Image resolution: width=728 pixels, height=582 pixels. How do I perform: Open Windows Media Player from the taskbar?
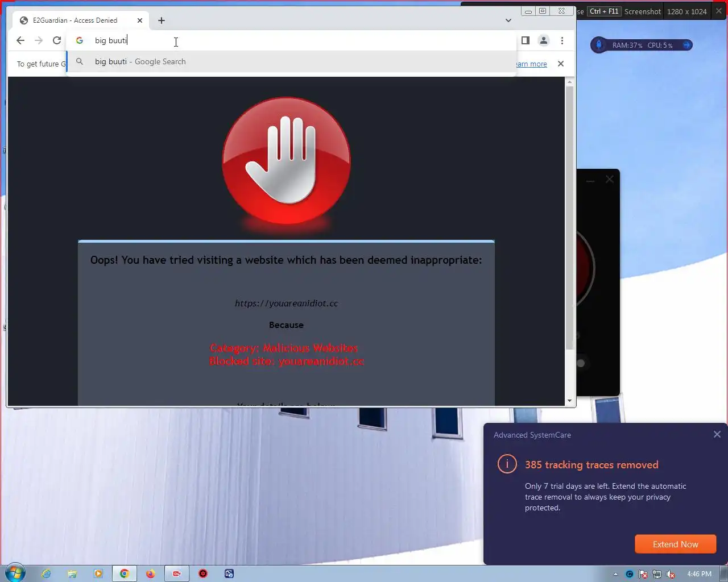click(98, 573)
